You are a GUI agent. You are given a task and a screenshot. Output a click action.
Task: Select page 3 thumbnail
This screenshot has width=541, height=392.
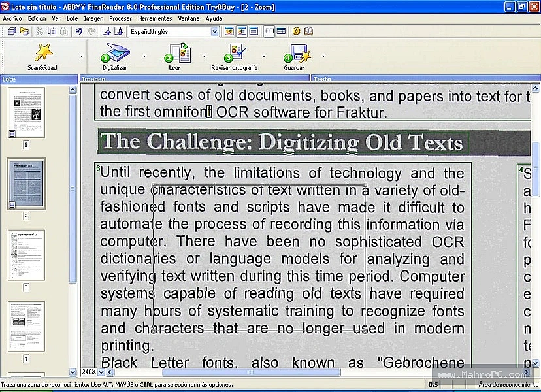point(27,255)
